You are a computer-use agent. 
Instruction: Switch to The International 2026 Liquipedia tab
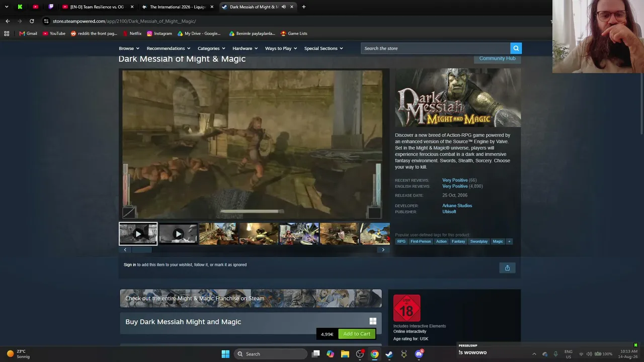point(178,7)
